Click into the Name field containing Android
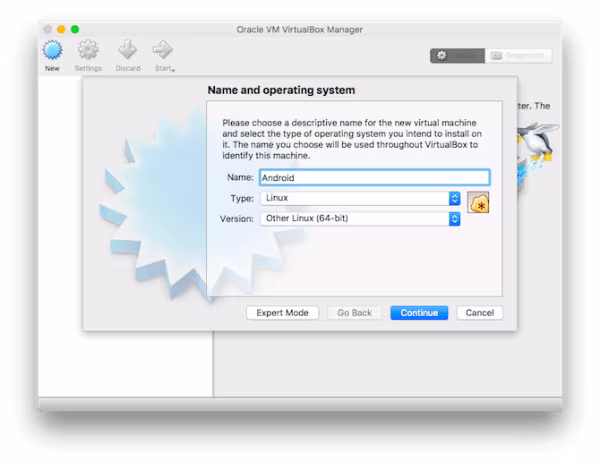Screen dimensions: 600x466 click(x=375, y=178)
